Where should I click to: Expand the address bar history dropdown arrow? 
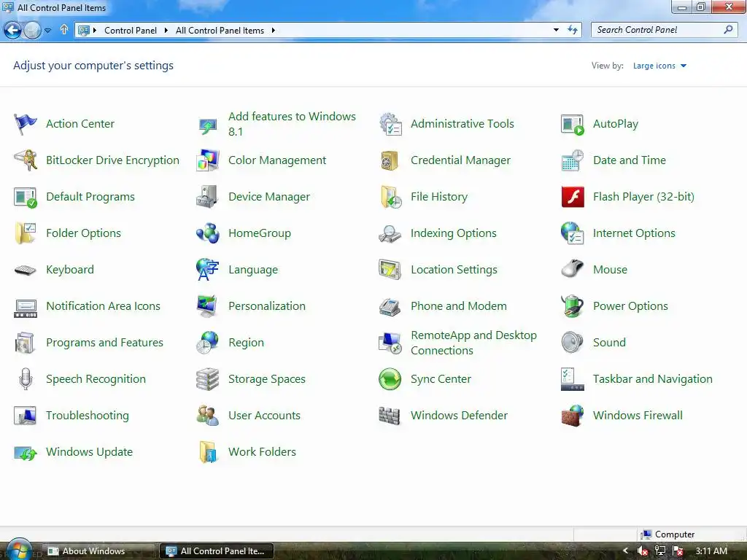point(556,30)
